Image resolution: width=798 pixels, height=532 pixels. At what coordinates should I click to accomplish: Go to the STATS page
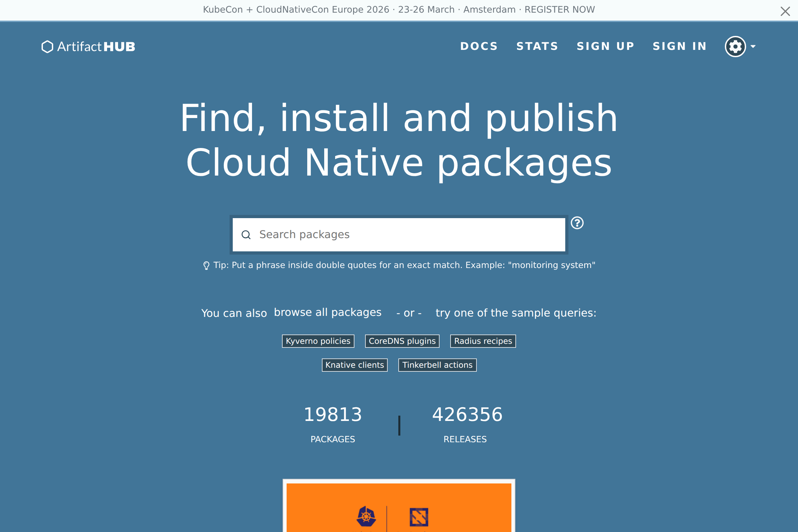(x=537, y=46)
